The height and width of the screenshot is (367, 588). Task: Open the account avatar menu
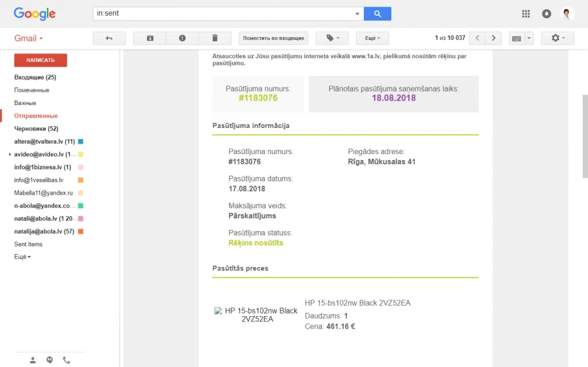tap(567, 14)
